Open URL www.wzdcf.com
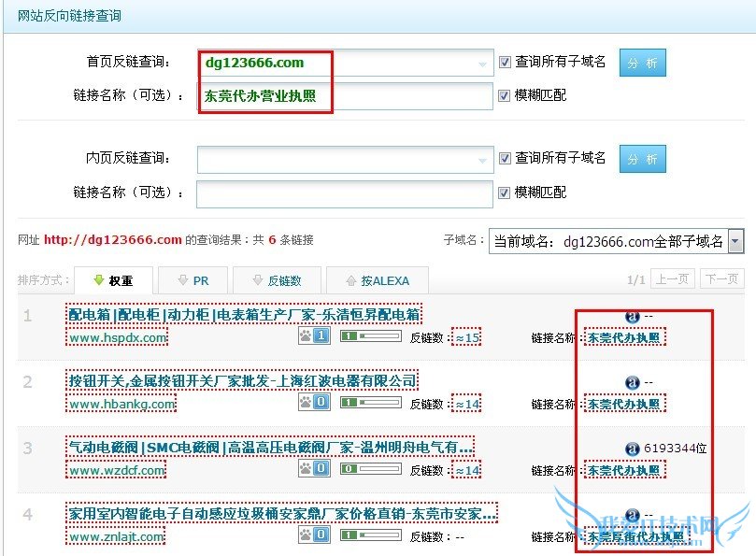756x556 pixels. 116,470
